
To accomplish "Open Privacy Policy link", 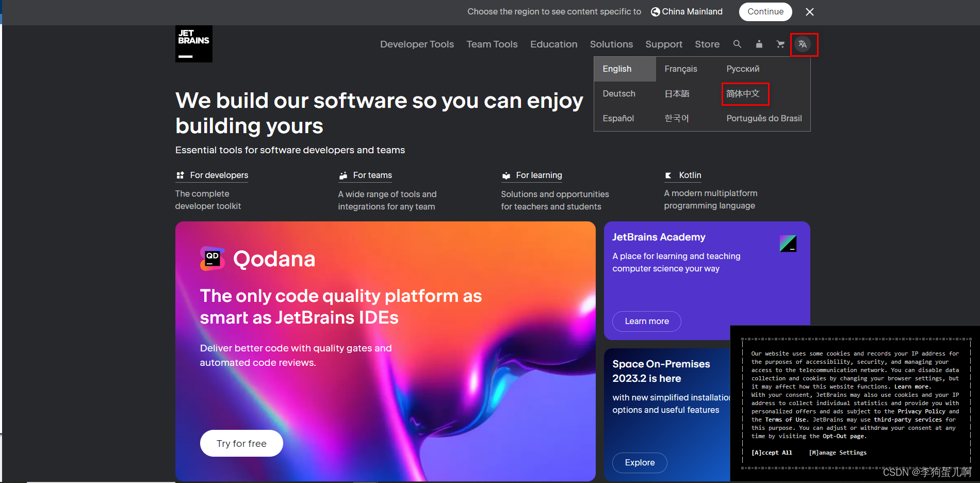I will pyautogui.click(x=921, y=411).
